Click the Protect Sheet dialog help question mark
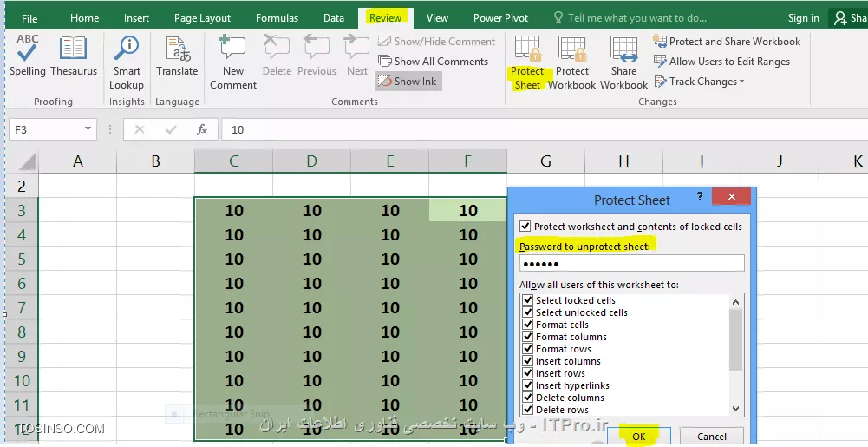This screenshot has width=868, height=447. [x=700, y=196]
